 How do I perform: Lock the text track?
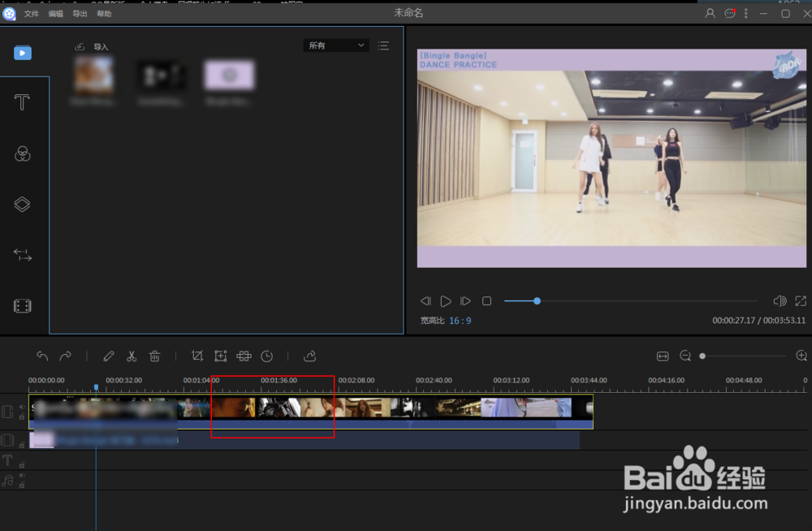point(22,464)
